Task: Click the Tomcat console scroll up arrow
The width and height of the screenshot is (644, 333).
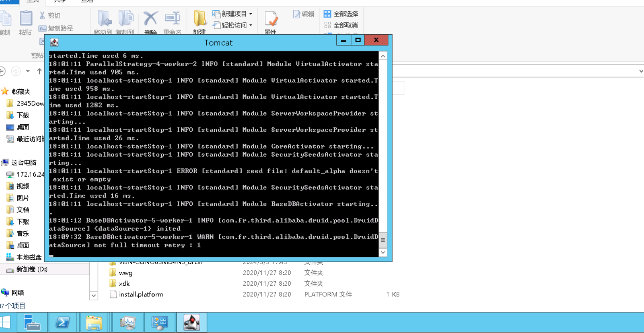Action: click(x=383, y=56)
